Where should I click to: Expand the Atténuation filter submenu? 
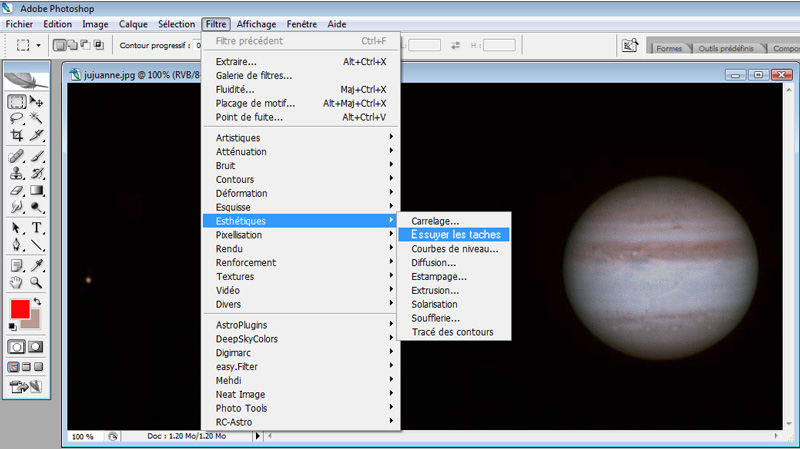pyautogui.click(x=300, y=152)
